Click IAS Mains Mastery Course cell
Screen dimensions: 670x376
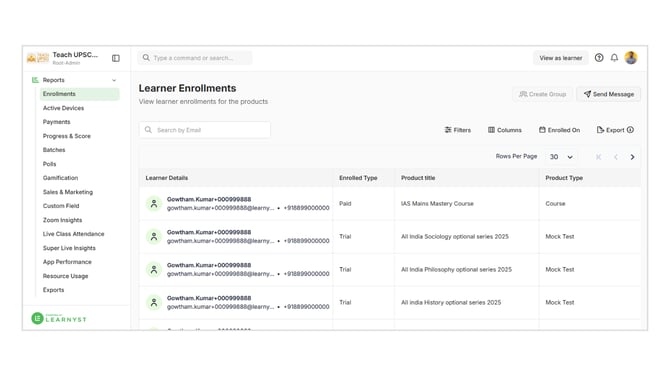click(437, 204)
